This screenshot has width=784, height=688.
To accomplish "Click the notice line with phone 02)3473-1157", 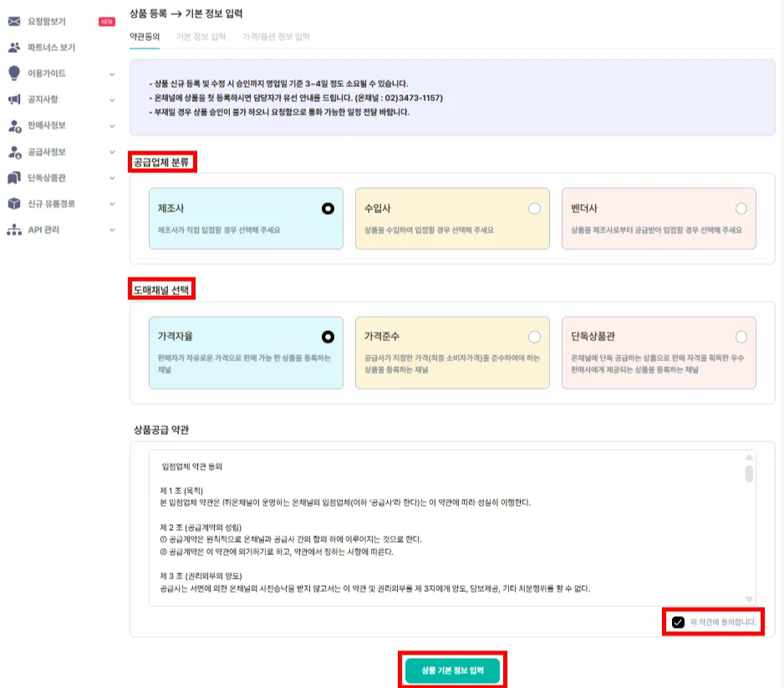I will 296,98.
